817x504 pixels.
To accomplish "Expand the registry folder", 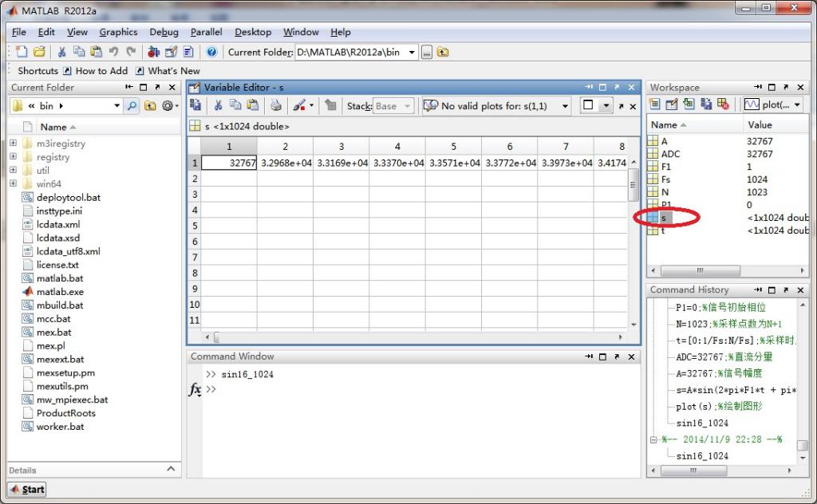I will coord(13,156).
